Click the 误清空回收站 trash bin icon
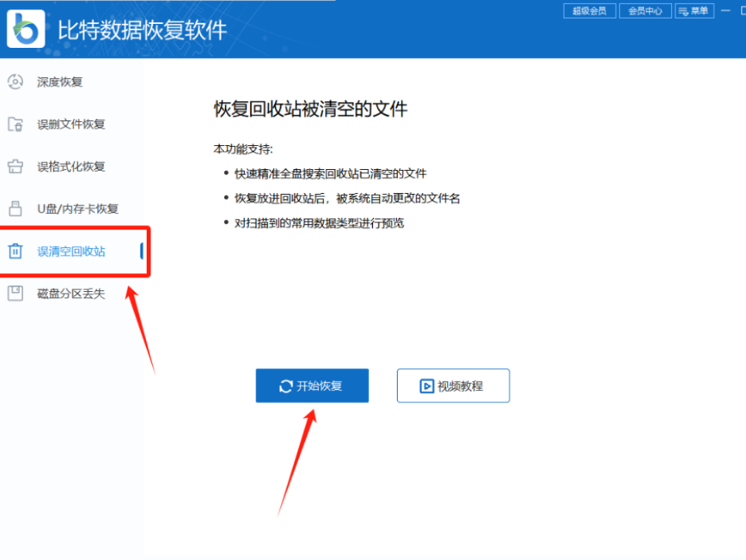The image size is (746, 560). tap(15, 251)
